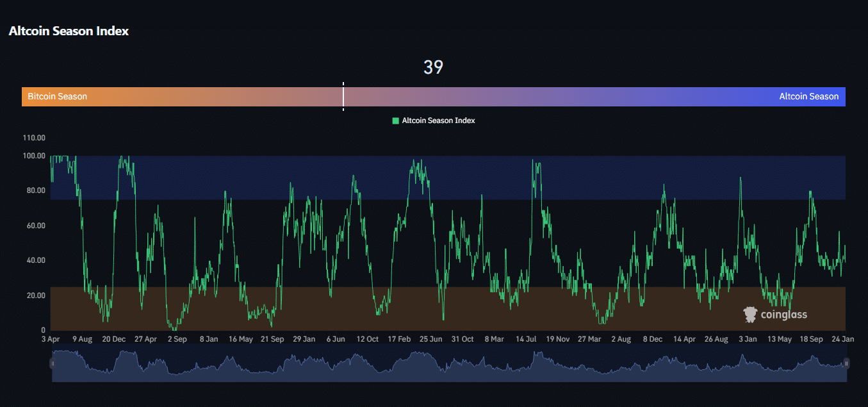The height and width of the screenshot is (407, 868).
Task: Select the 24 Jan date label
Action: click(844, 338)
